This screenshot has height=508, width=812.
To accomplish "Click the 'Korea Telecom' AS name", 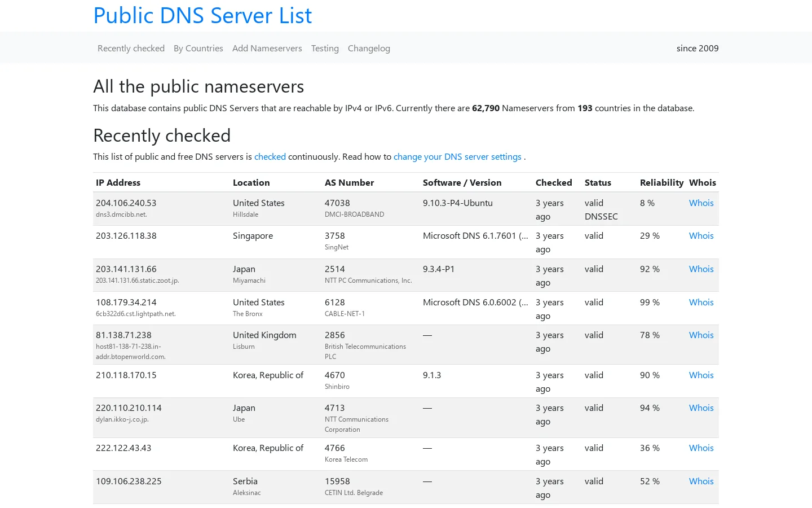I will 346,459.
